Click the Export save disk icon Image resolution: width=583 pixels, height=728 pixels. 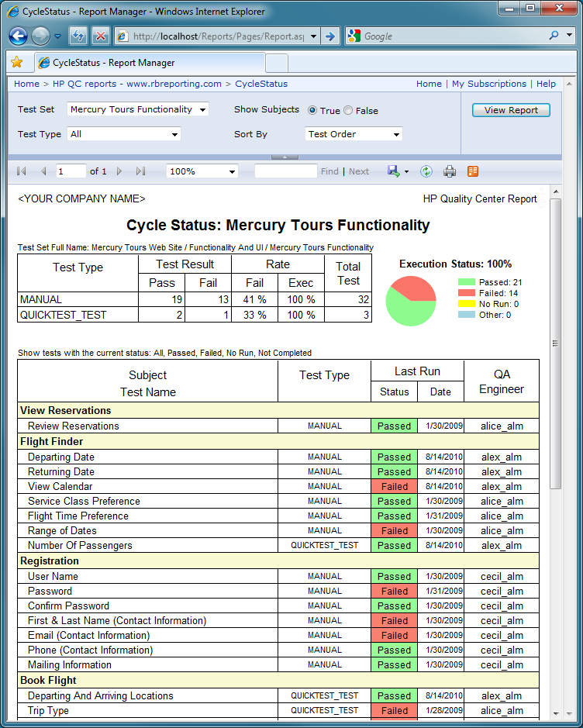[x=394, y=171]
